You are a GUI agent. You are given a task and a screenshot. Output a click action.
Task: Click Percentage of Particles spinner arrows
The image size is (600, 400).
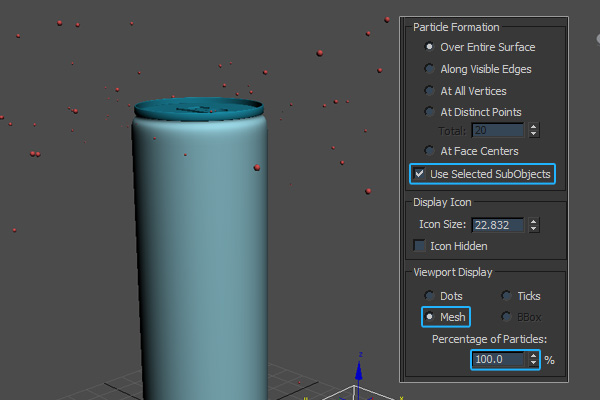pyautogui.click(x=533, y=358)
